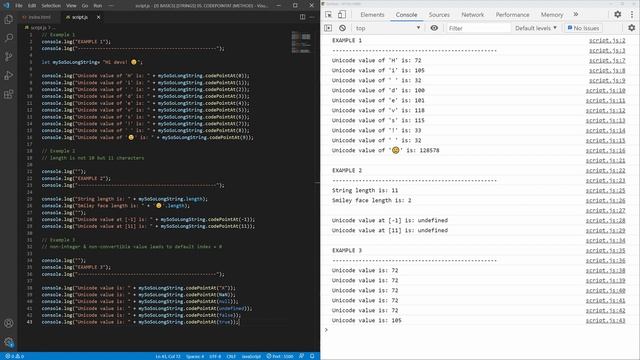
Task: Expand more DevTools tabs chevron
Action: (x=576, y=14)
